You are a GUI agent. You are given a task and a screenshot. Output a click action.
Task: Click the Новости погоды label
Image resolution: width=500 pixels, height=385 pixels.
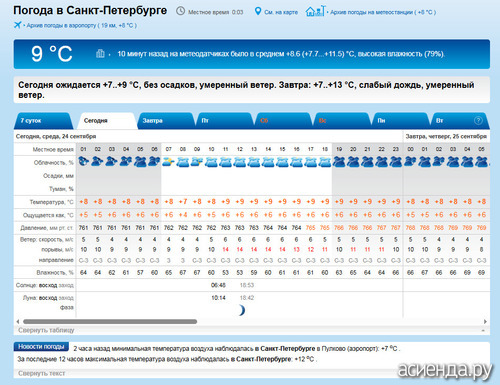click(x=41, y=347)
